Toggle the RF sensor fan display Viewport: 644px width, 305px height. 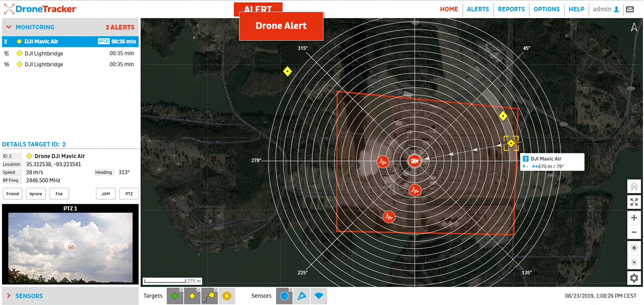tap(318, 296)
